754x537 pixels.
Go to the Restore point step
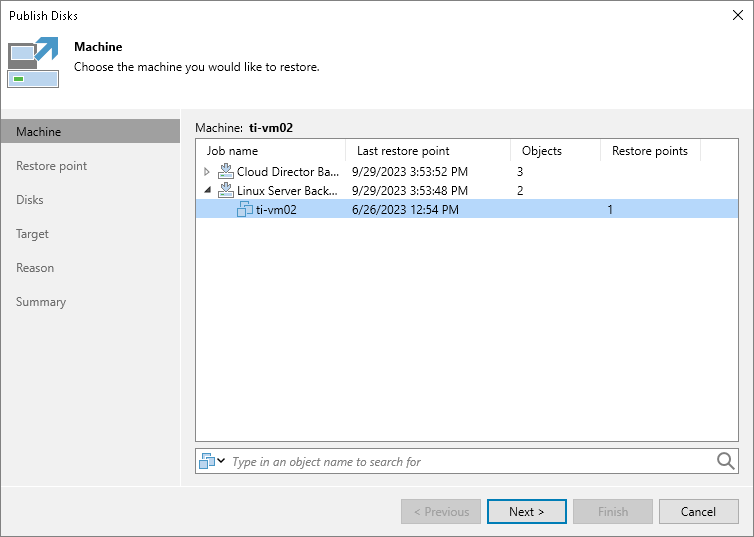point(51,166)
